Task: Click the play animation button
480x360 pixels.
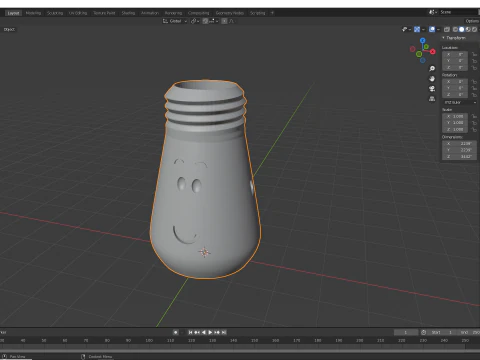Action: click(x=210, y=332)
